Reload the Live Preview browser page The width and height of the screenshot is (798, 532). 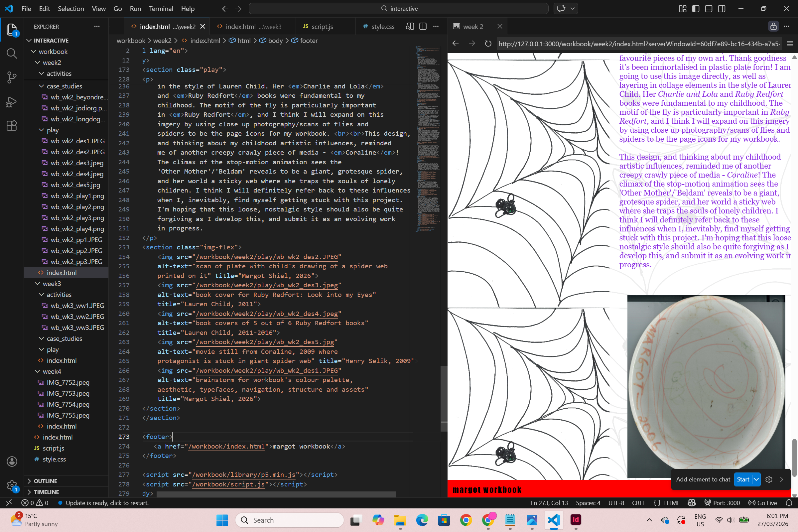click(488, 44)
